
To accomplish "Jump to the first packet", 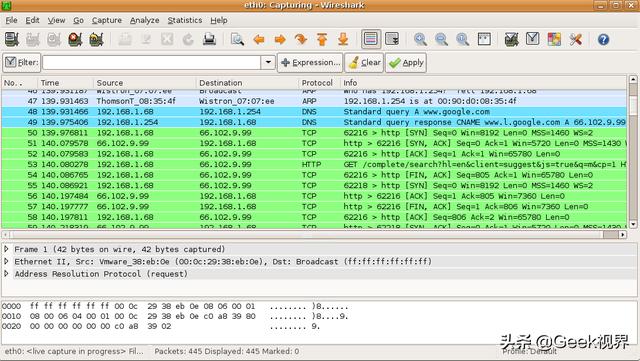I will point(322,40).
